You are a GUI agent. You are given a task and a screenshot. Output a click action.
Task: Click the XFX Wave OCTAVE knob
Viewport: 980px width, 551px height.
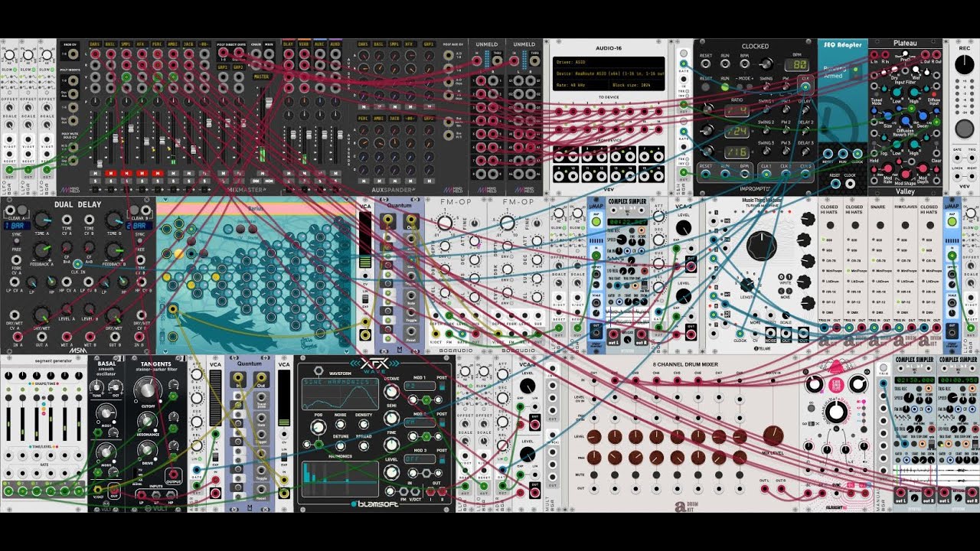pyautogui.click(x=391, y=392)
